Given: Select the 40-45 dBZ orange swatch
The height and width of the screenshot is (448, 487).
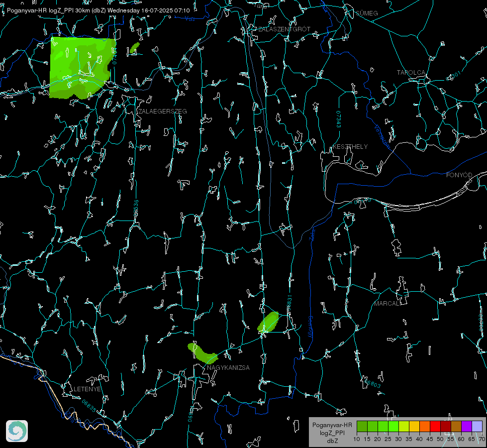Looking at the screenshot, I should point(425,427).
